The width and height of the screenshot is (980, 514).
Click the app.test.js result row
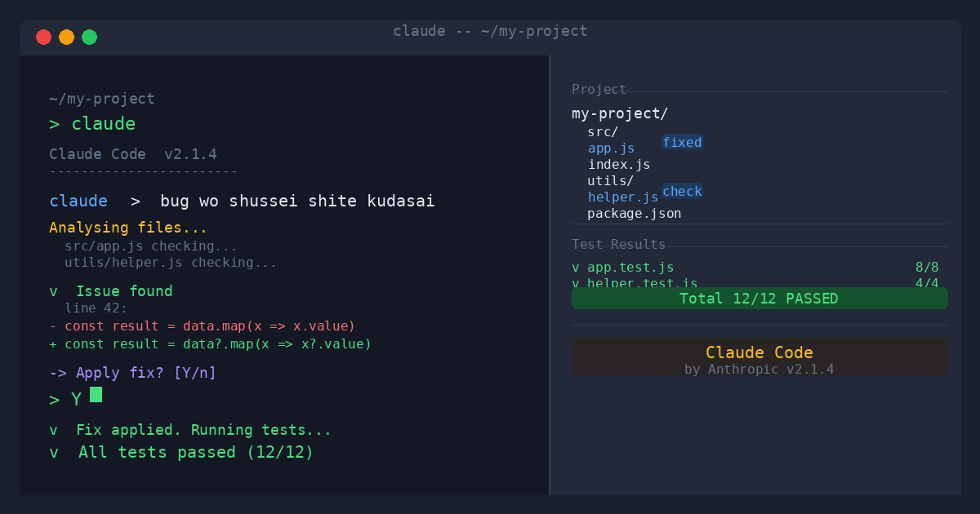pos(755,268)
